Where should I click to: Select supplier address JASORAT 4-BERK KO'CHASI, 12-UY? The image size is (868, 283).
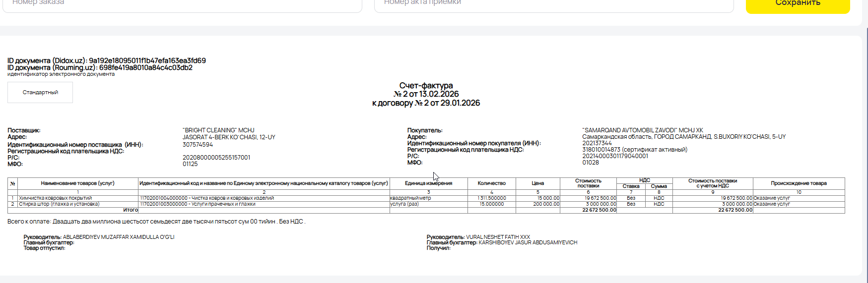tap(229, 137)
